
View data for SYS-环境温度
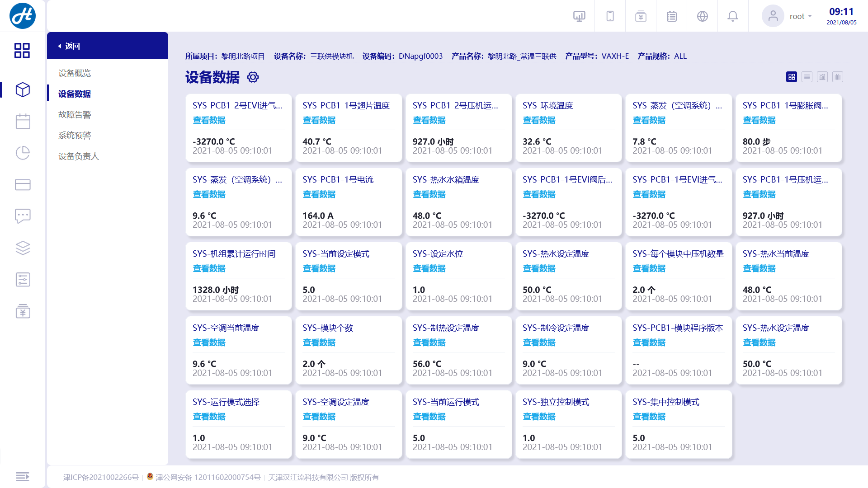pyautogui.click(x=539, y=120)
